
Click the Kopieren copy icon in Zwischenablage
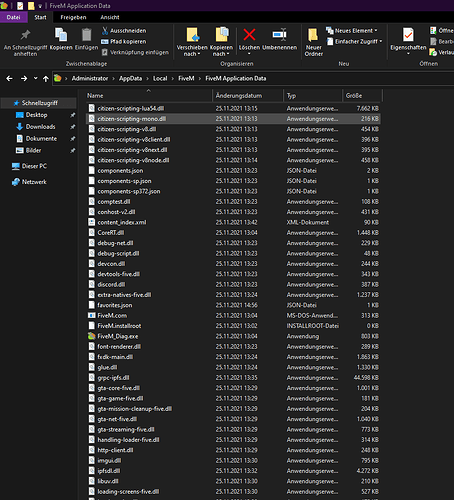tap(61, 35)
